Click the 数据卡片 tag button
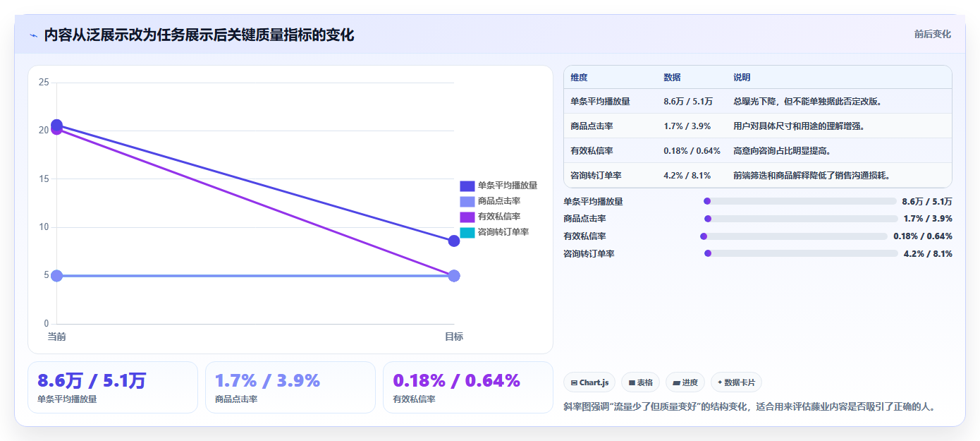 736,382
